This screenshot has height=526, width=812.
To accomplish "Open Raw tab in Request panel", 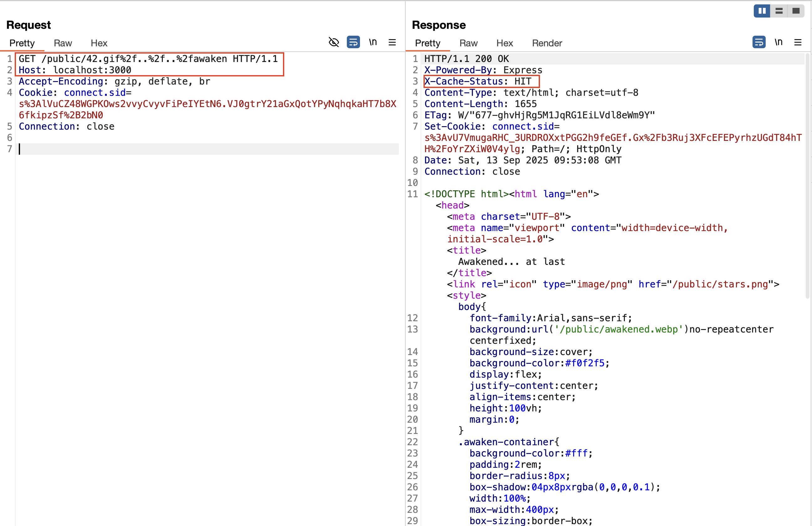I will coord(63,43).
